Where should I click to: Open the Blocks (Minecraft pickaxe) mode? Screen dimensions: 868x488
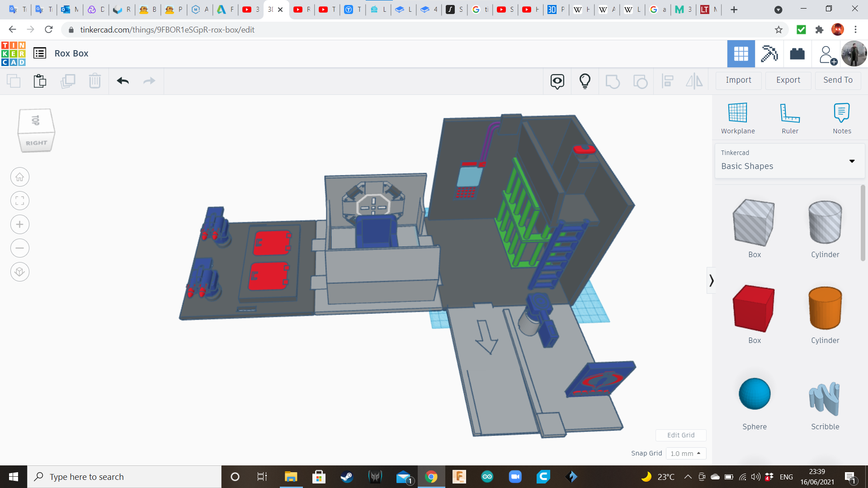pos(769,54)
